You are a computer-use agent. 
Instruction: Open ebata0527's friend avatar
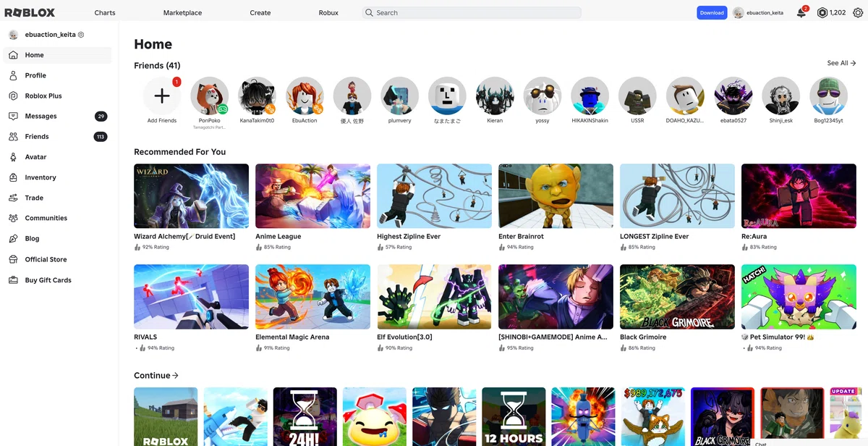[733, 96]
